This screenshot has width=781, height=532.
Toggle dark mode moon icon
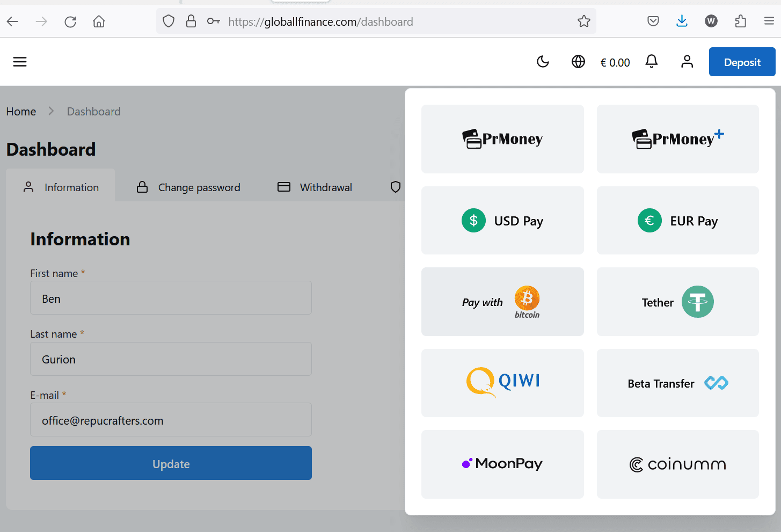click(543, 62)
